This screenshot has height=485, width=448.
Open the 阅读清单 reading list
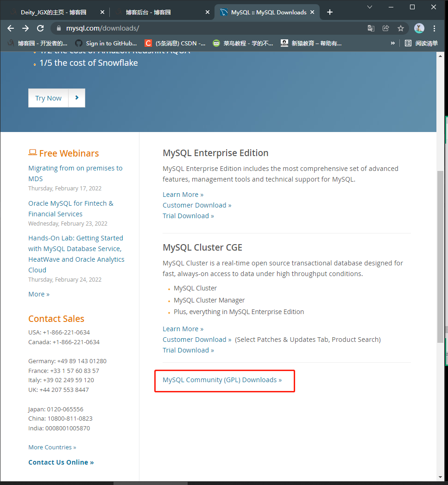pyautogui.click(x=422, y=43)
